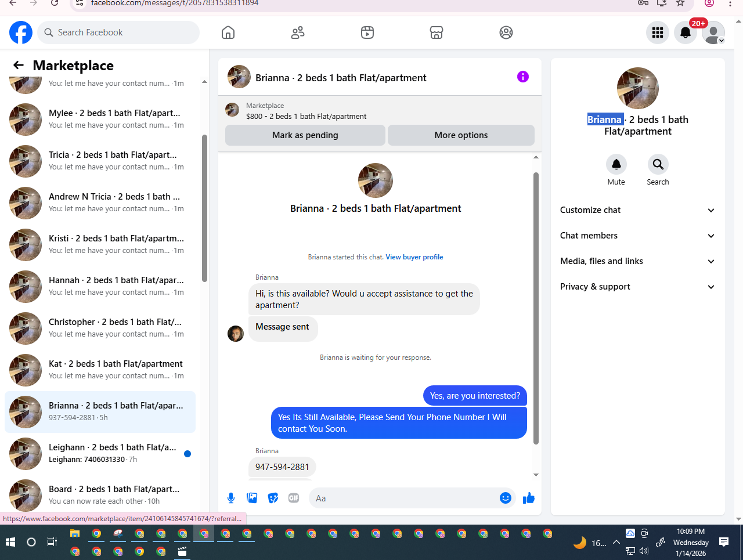Expand the Customize chat section
The image size is (743, 560).
coord(637,210)
